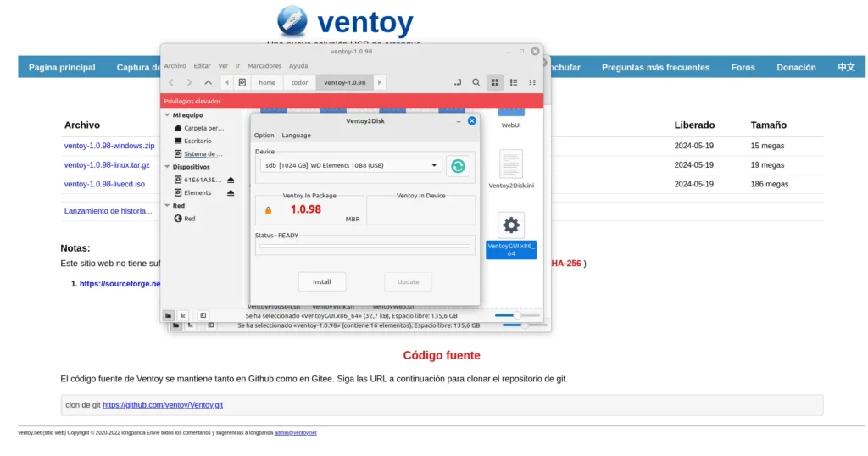This screenshot has height=456, width=868.
Task: Open the Editar menu
Action: (202, 66)
